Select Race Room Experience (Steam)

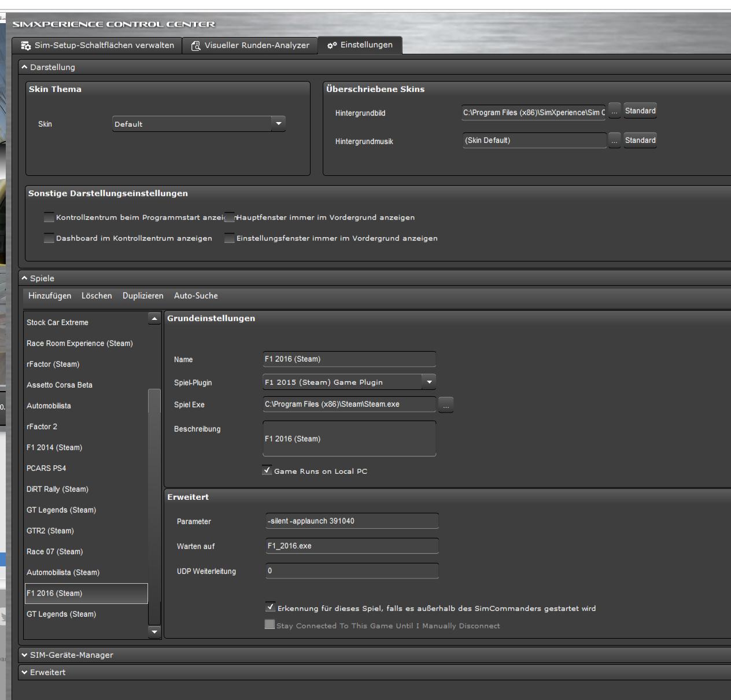click(x=86, y=343)
